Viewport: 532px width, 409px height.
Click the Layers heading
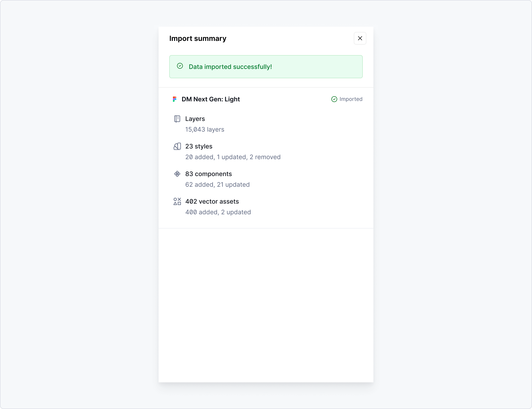[x=195, y=119]
